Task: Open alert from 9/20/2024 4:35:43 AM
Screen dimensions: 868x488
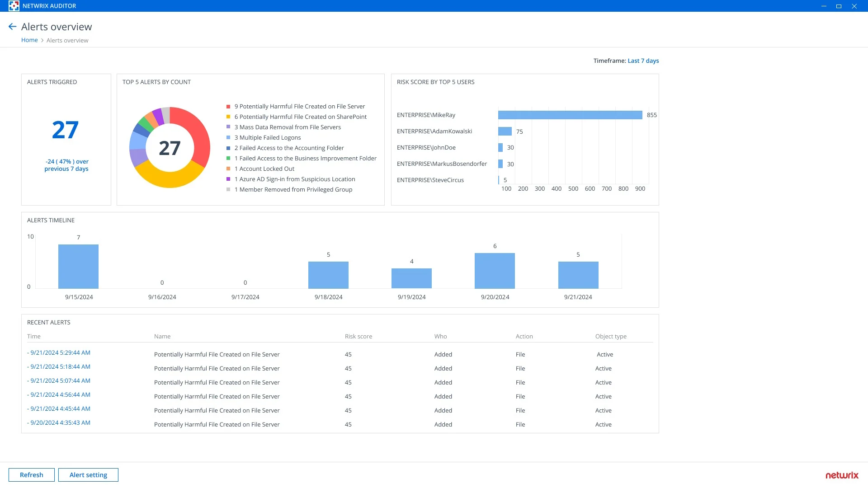Action: point(59,422)
